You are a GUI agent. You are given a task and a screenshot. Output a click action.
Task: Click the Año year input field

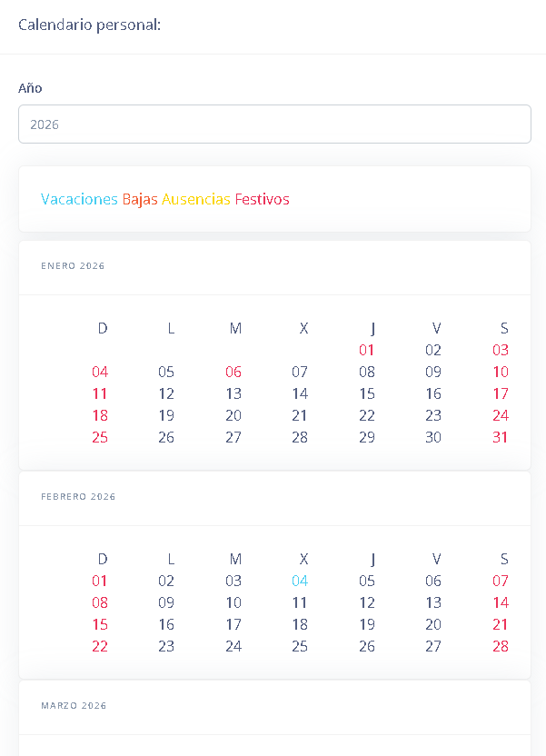[274, 124]
